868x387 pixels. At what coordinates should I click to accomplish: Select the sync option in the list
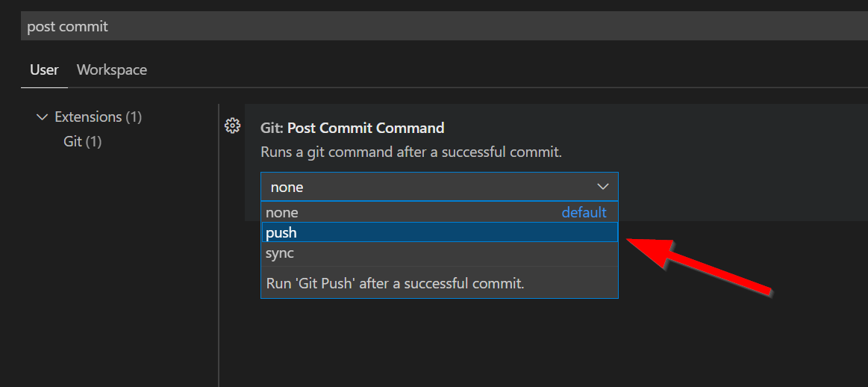tap(280, 253)
